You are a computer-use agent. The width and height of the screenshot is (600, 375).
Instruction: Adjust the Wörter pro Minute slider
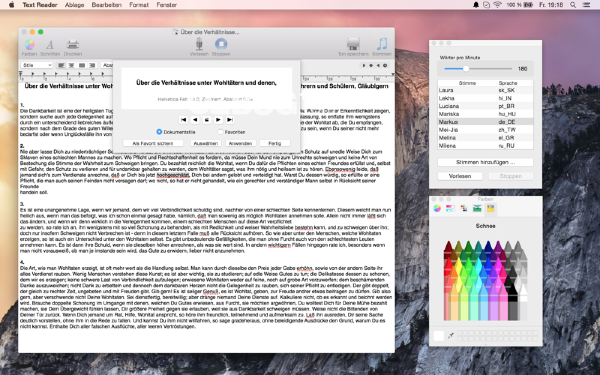pyautogui.click(x=466, y=69)
